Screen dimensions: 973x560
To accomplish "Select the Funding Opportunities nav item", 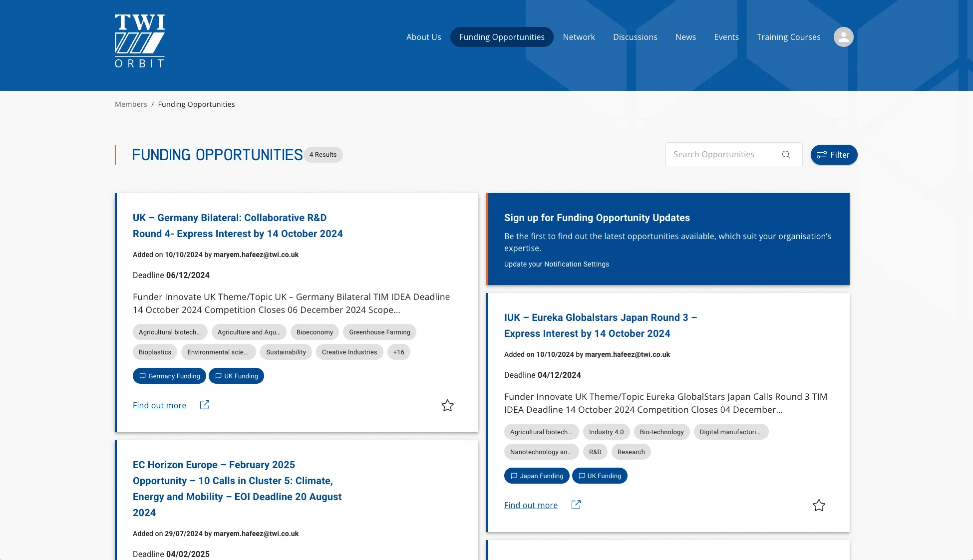I will [502, 37].
